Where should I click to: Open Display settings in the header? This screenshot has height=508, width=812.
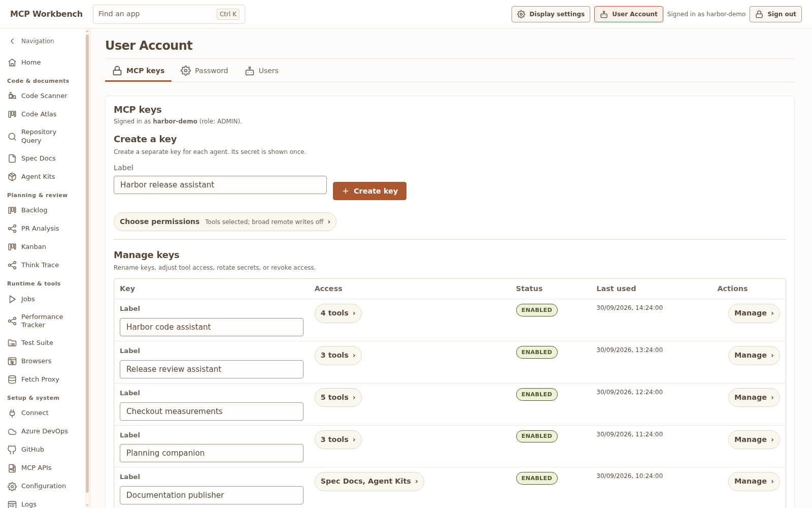point(551,14)
